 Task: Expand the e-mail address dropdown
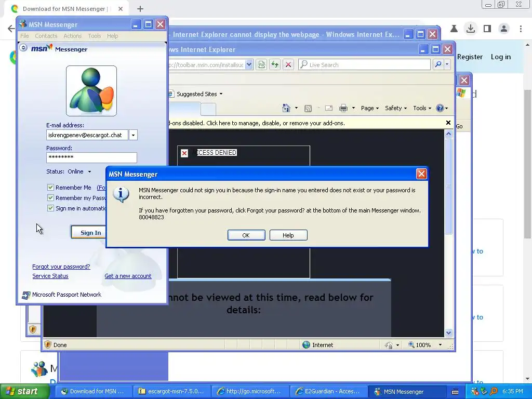133,135
